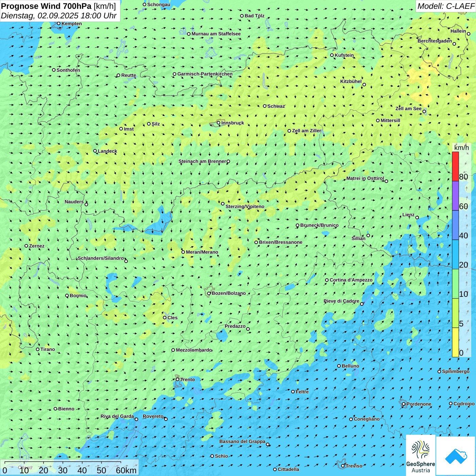
Task: Click the Innsbruck city marker
Action: tap(219, 123)
